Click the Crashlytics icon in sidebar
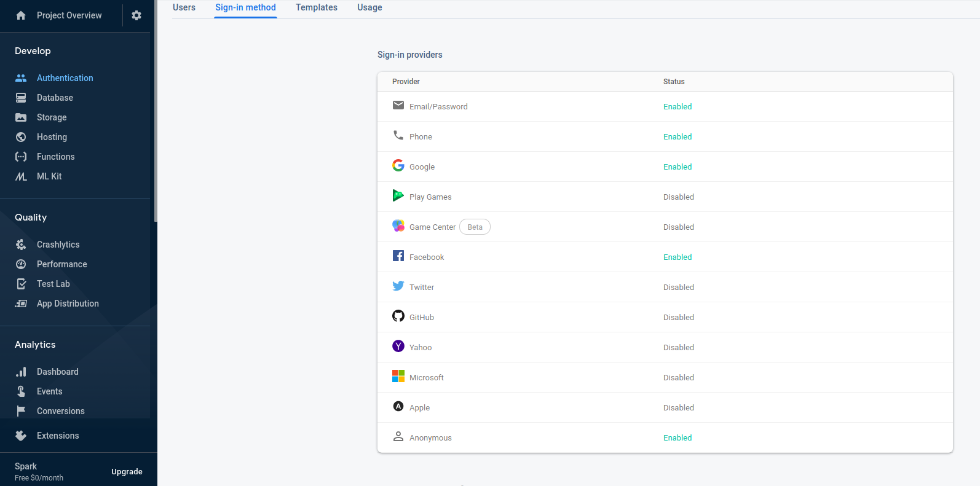This screenshot has width=980, height=486. tap(21, 245)
